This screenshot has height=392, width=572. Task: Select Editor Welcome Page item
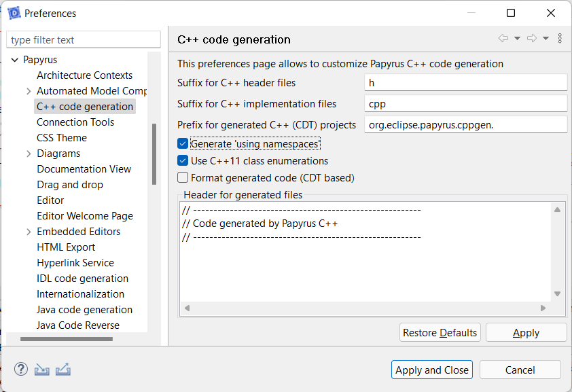tap(85, 216)
